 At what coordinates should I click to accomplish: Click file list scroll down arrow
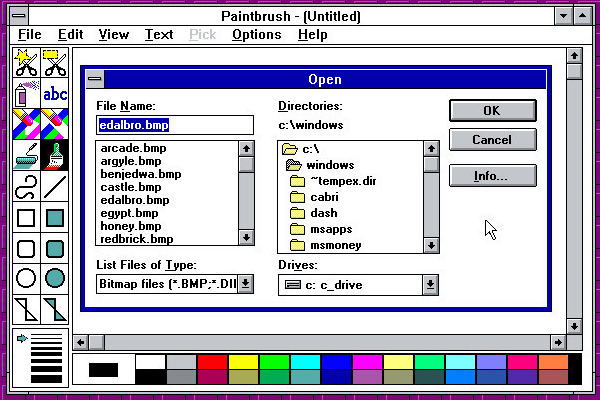pos(246,238)
